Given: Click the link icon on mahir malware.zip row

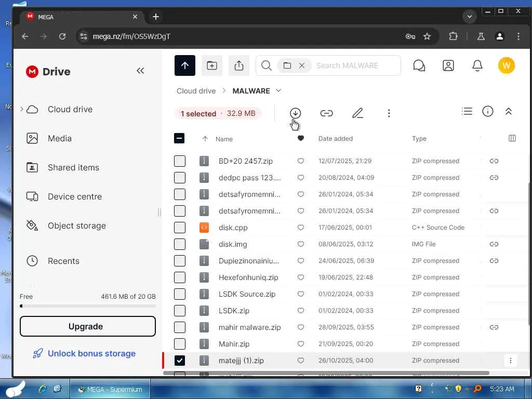Looking at the screenshot, I should coord(494,327).
